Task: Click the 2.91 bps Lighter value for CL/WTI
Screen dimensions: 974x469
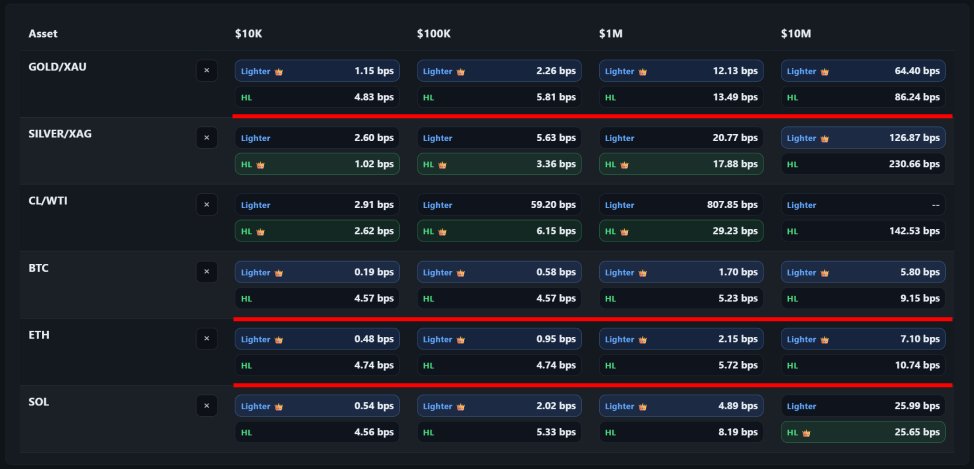Action: coord(374,205)
